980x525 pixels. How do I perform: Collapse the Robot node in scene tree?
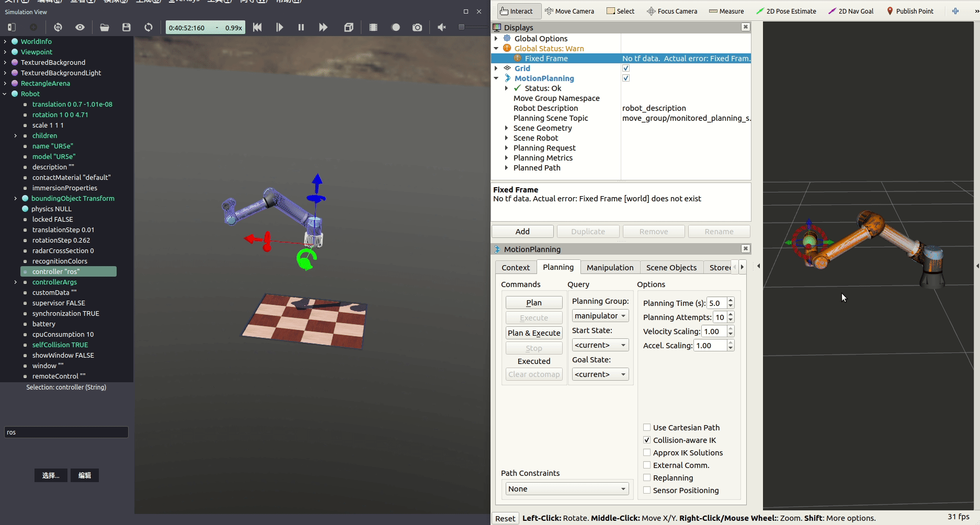[x=5, y=94]
